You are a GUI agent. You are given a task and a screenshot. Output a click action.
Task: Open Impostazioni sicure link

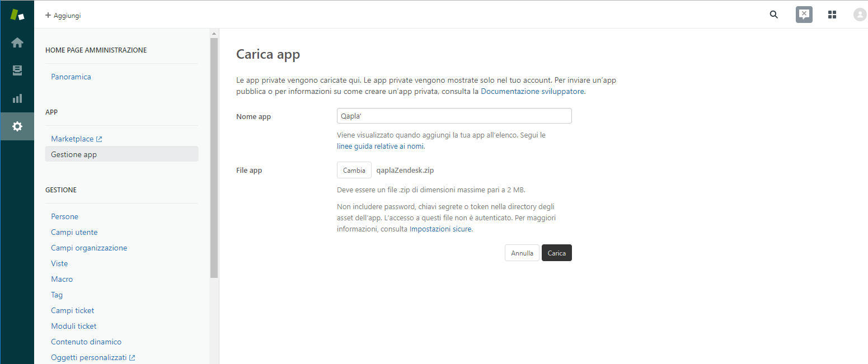tap(441, 229)
